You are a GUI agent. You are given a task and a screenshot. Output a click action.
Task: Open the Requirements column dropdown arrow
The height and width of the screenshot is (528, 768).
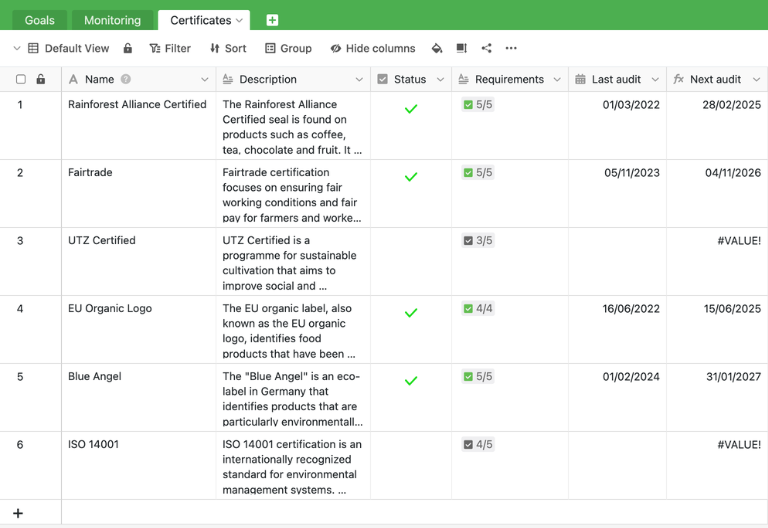click(557, 79)
